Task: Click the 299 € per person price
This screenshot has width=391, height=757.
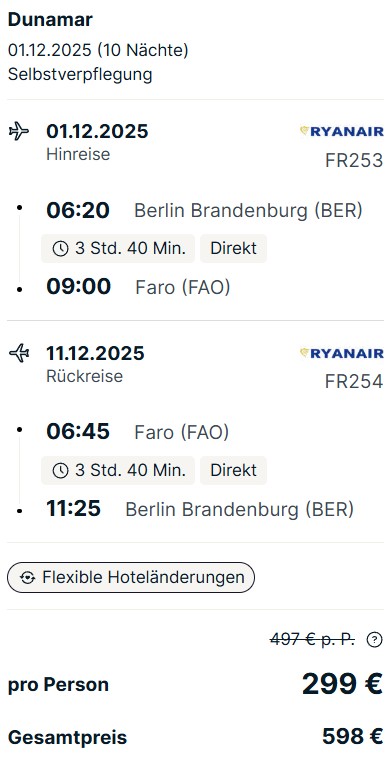Action: tap(343, 684)
